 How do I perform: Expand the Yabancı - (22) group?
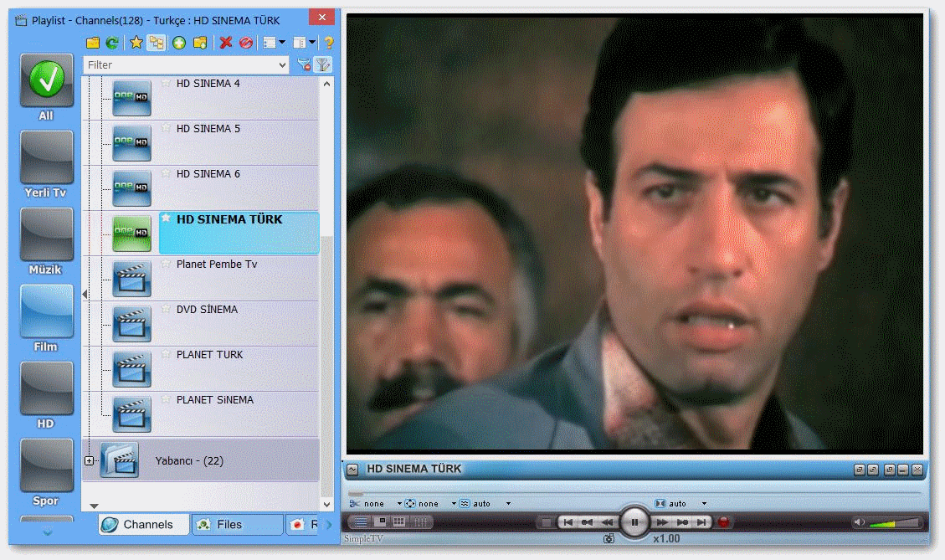pos(90,460)
